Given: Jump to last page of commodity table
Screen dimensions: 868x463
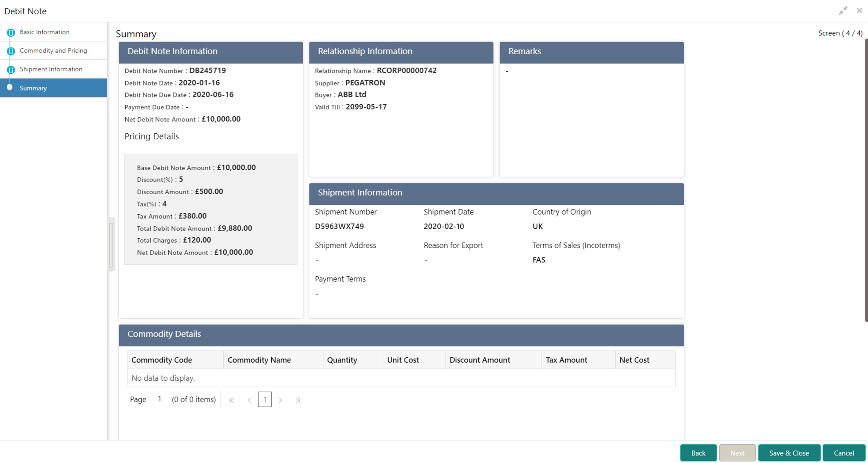Looking at the screenshot, I should 298,400.
